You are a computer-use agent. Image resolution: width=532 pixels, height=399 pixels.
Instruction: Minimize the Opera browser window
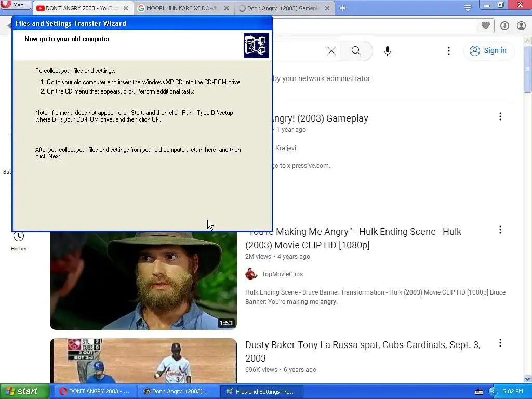click(x=486, y=5)
